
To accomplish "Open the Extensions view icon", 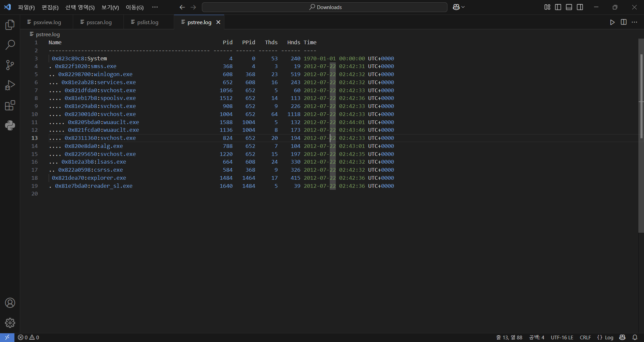I will (10, 105).
